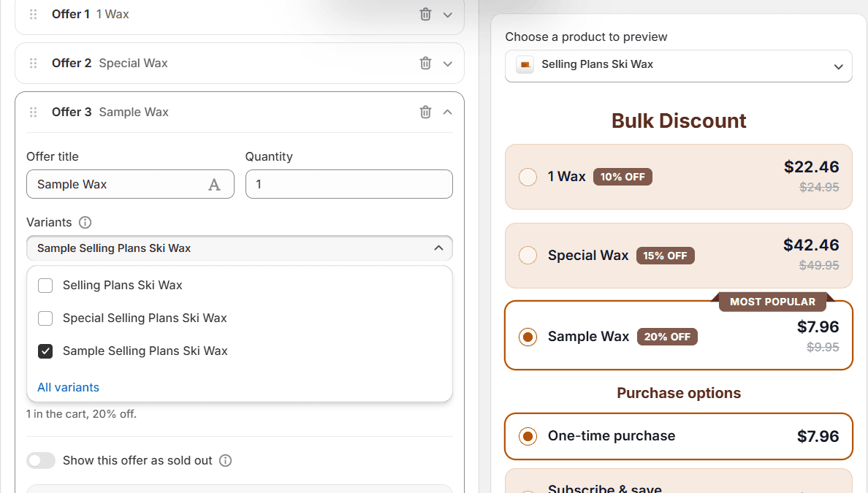The image size is (868, 493).
Task: Click product thumbnail in preview selector
Action: 525,65
